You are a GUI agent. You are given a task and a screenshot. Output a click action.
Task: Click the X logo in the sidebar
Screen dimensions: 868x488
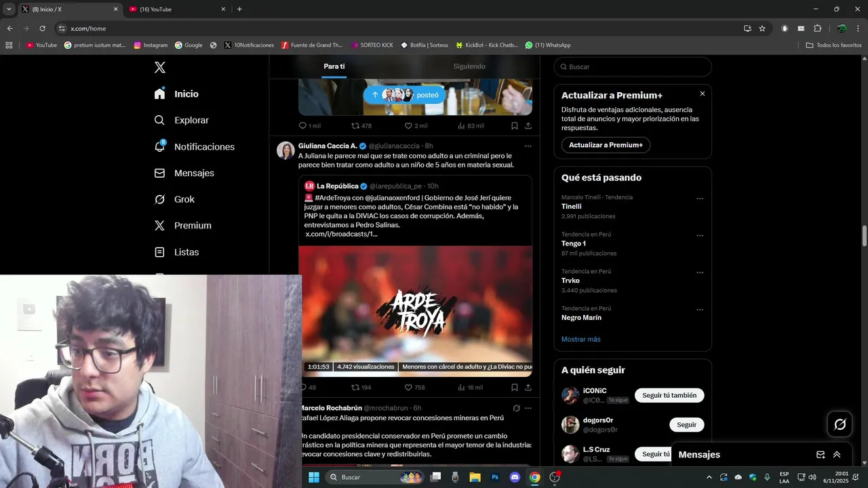click(x=160, y=67)
